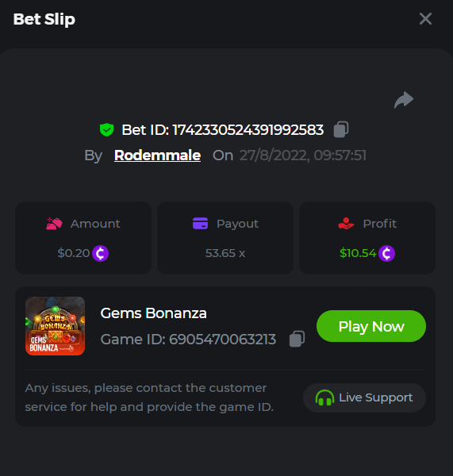The height and width of the screenshot is (476, 453).
Task: Click the purple Payout card icon
Action: tap(201, 224)
